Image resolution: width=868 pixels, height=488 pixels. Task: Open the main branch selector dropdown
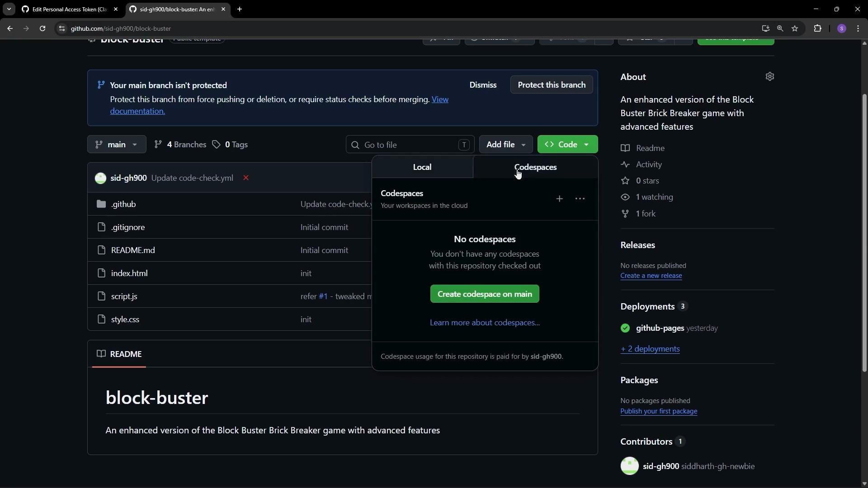click(117, 145)
